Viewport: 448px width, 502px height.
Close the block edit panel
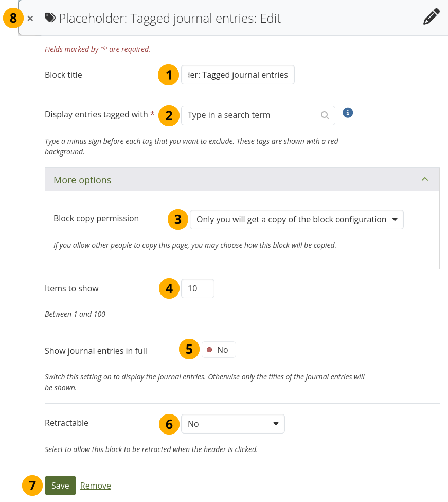(x=30, y=19)
